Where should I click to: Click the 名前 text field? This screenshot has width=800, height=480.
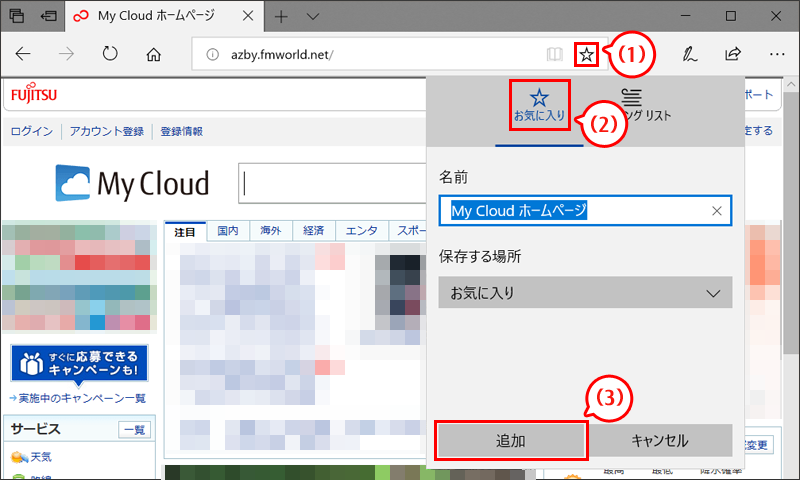coord(585,211)
